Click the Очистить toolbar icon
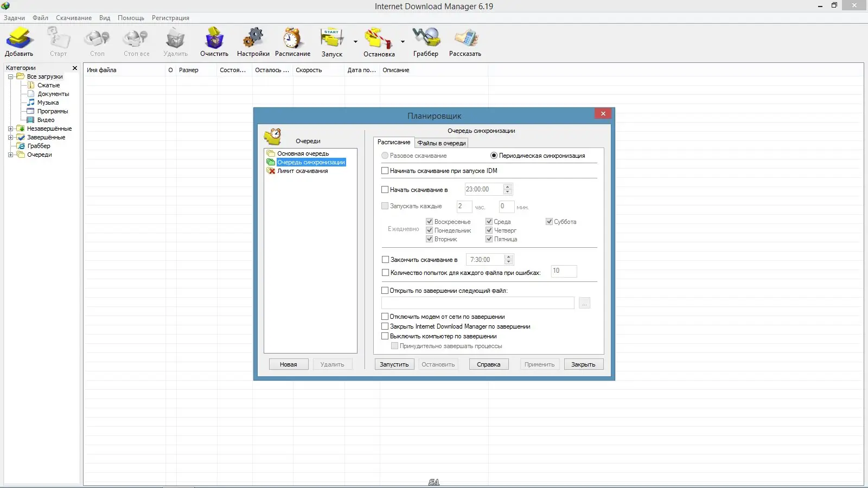This screenshot has height=488, width=868. coord(214,42)
